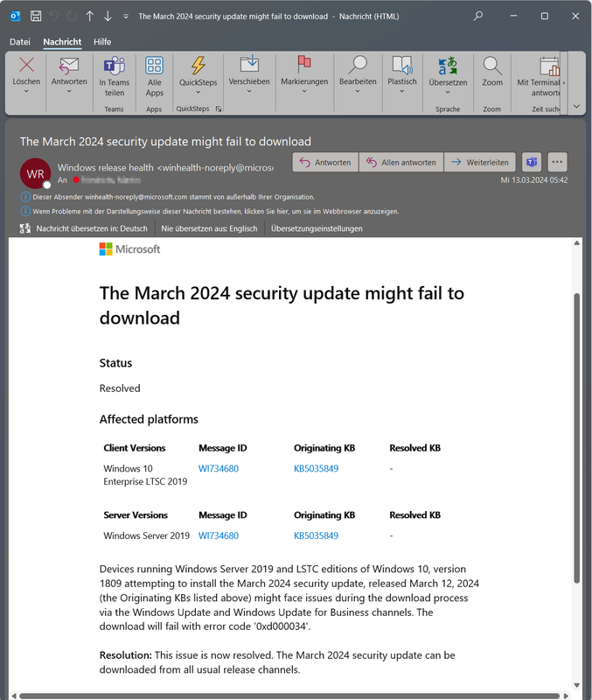Click the Löschen (delete) icon
592x700 pixels.
point(26,65)
